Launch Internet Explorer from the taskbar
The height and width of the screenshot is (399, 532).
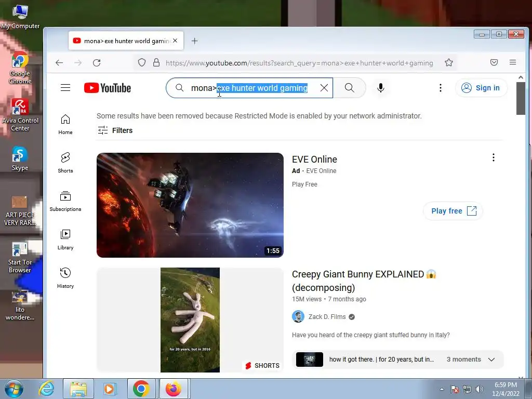[x=46, y=389]
